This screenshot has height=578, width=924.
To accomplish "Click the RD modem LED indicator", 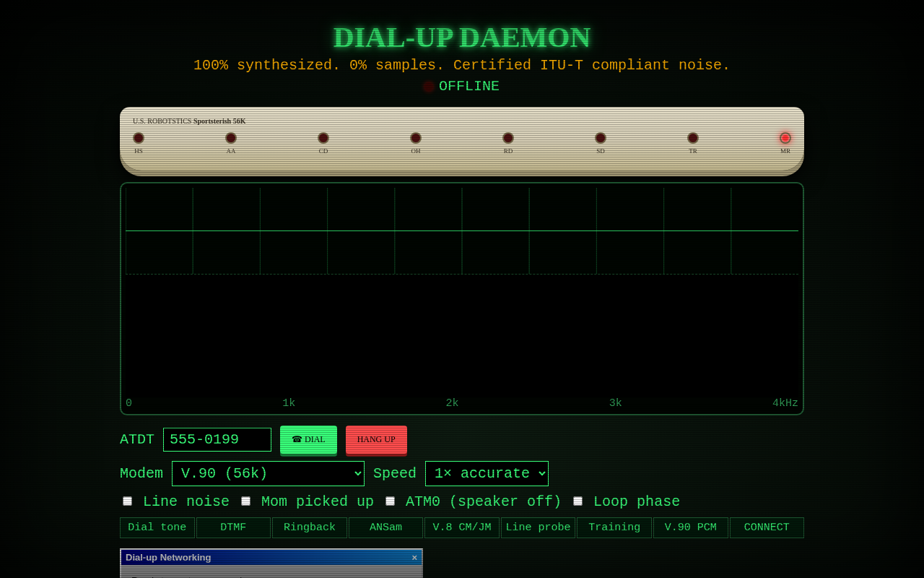I will 508,138.
